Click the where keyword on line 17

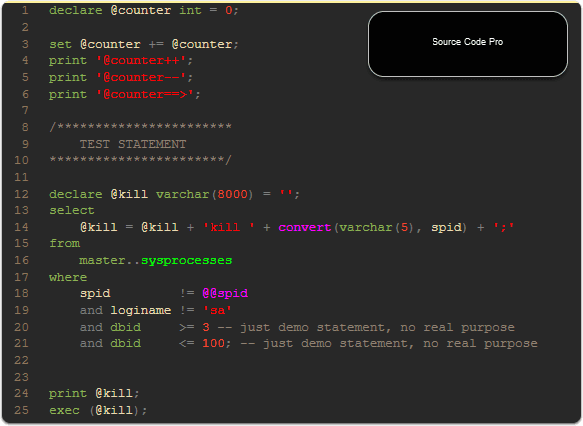pos(68,277)
